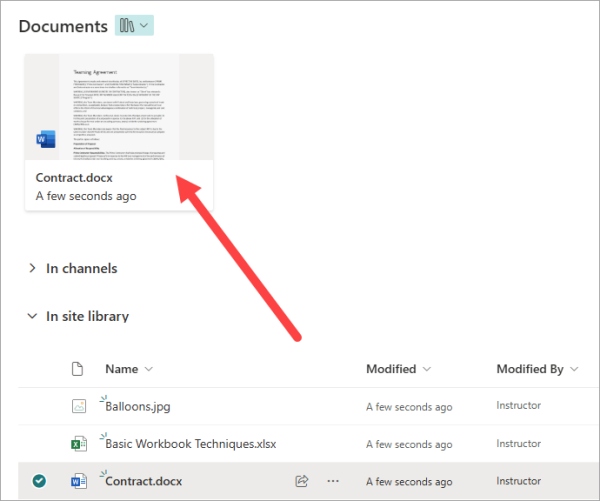Open the Contract.docx preview thumbnail
The height and width of the screenshot is (501, 600).
click(119, 107)
